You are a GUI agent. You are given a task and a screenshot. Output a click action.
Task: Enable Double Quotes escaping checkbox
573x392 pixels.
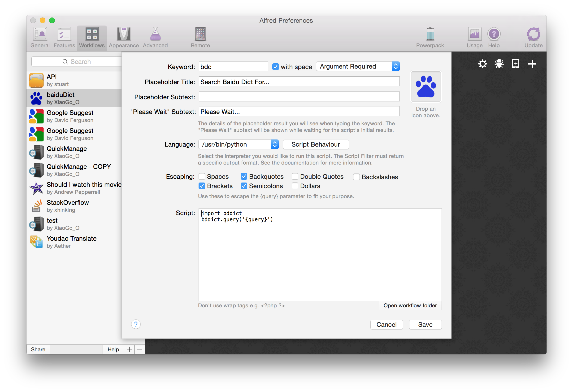295,177
